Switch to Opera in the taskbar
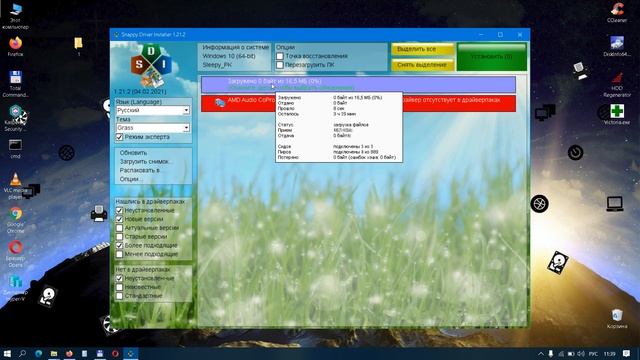Screen dimensions: 640x360 coord(116,353)
